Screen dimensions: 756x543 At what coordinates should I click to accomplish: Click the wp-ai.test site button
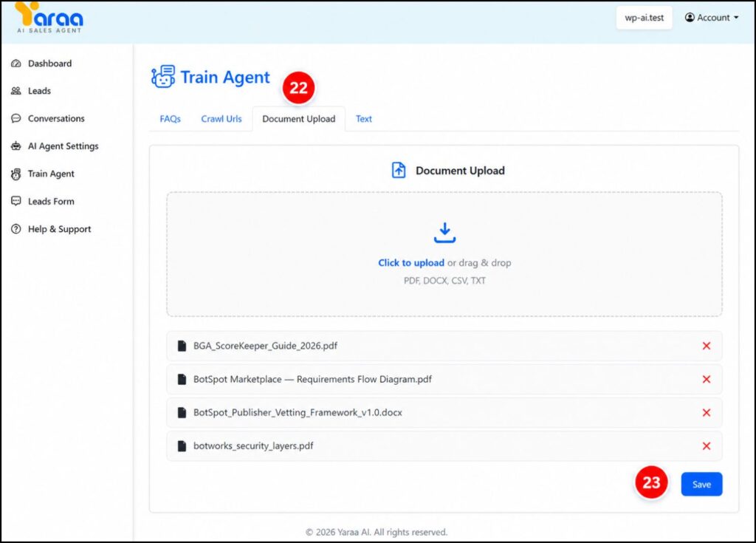tap(644, 18)
